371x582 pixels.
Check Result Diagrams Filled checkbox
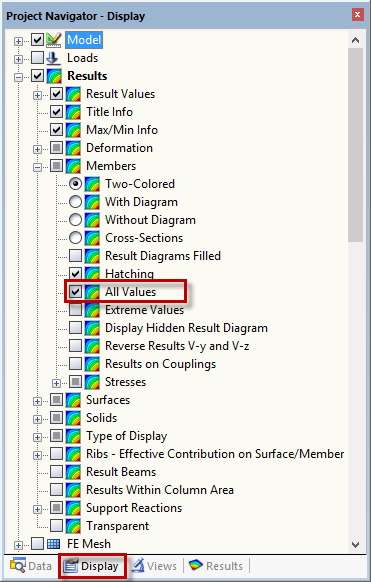[x=75, y=256]
